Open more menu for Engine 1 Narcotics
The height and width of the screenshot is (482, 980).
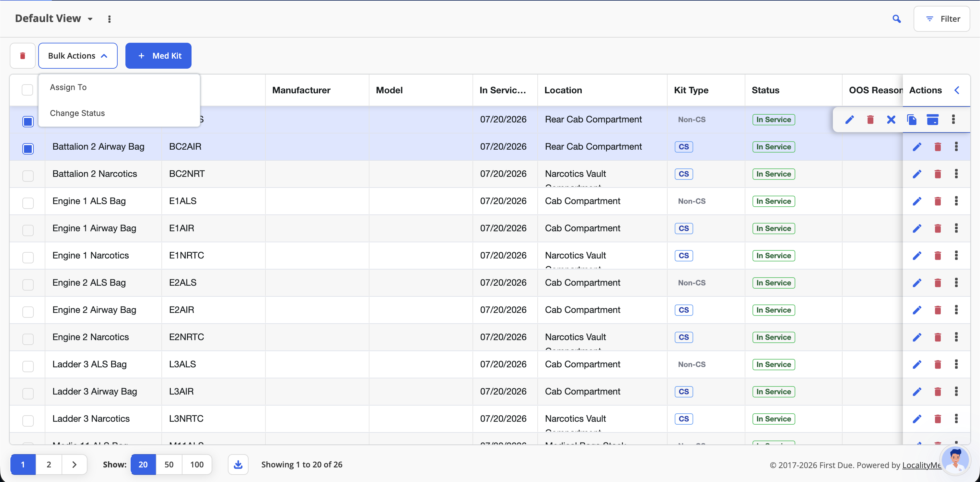click(x=956, y=256)
